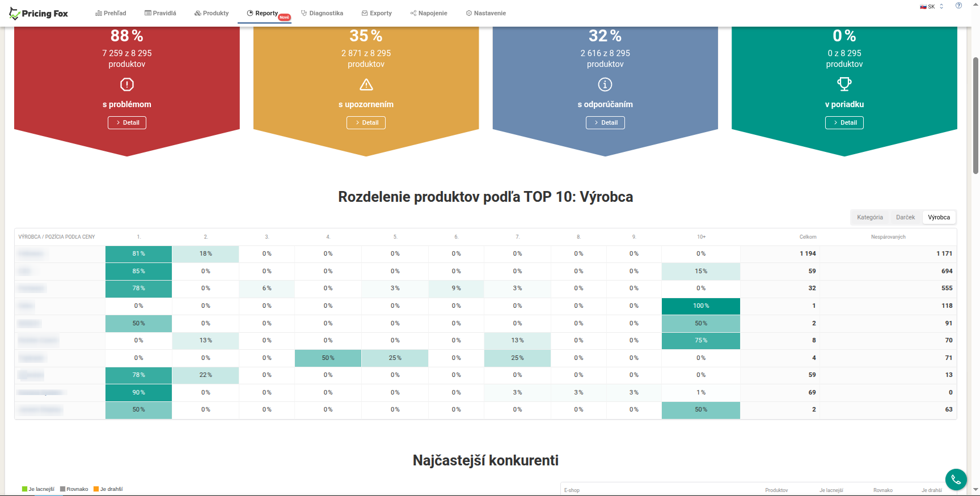Open the help question mark icon
This screenshot has height=496, width=980.
pyautogui.click(x=958, y=6)
